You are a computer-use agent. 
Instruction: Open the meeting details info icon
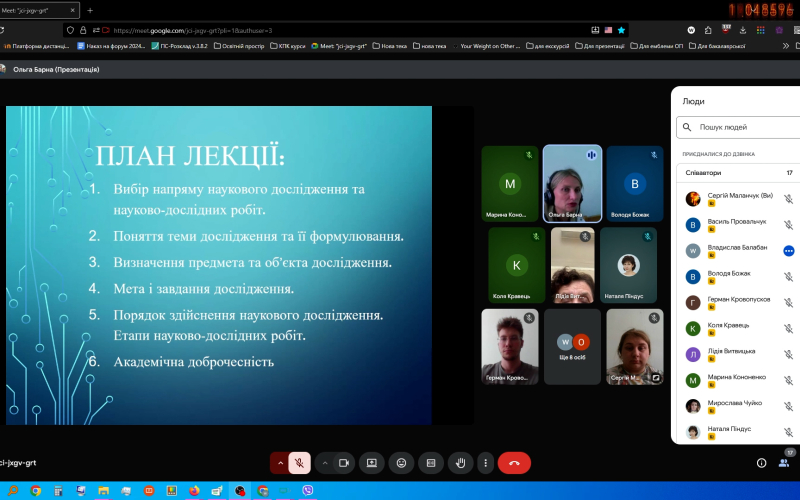(x=761, y=463)
